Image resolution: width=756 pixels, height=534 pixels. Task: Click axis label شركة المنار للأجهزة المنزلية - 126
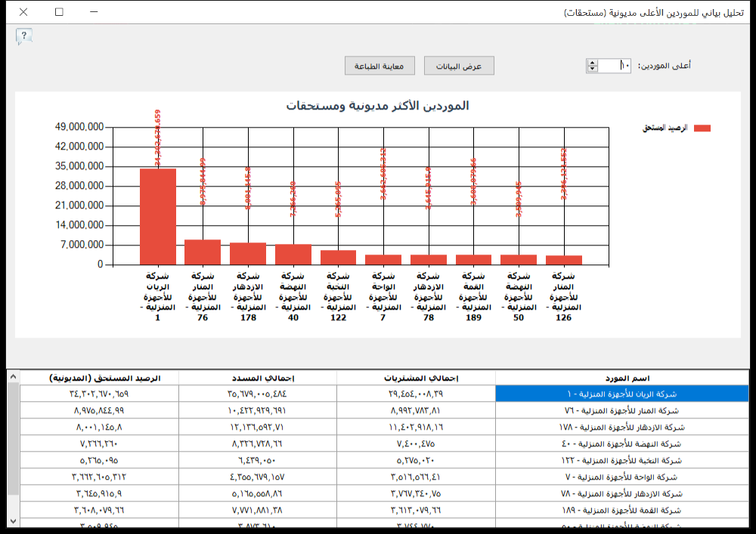click(x=564, y=297)
